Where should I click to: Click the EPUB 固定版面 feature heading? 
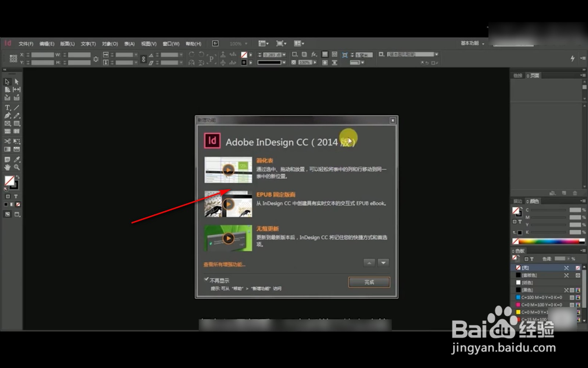(x=276, y=194)
